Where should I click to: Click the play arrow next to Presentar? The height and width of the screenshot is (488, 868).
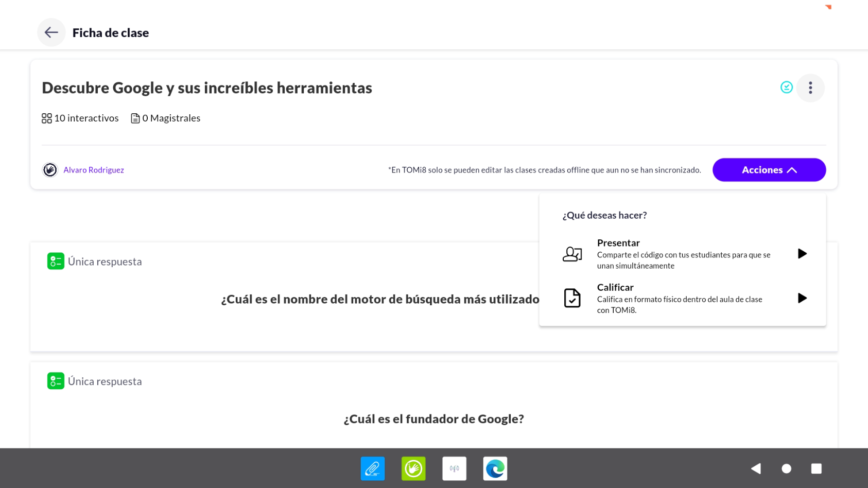click(x=802, y=254)
